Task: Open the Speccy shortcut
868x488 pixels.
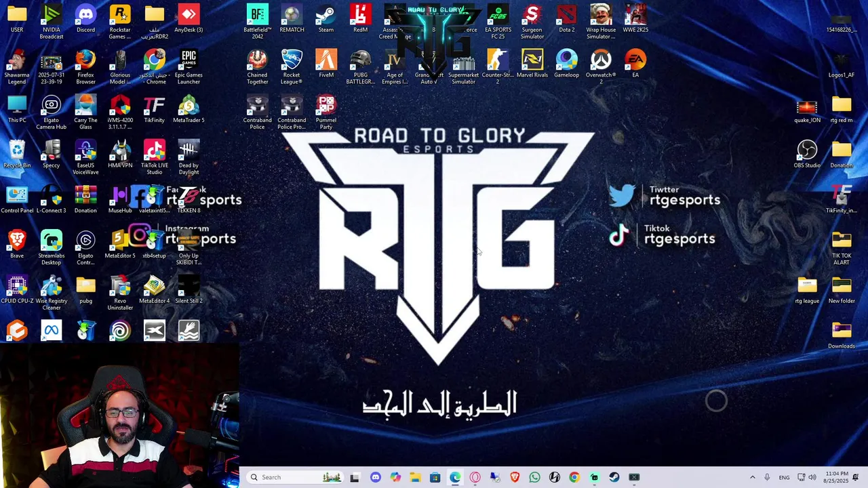Action: tap(52, 155)
